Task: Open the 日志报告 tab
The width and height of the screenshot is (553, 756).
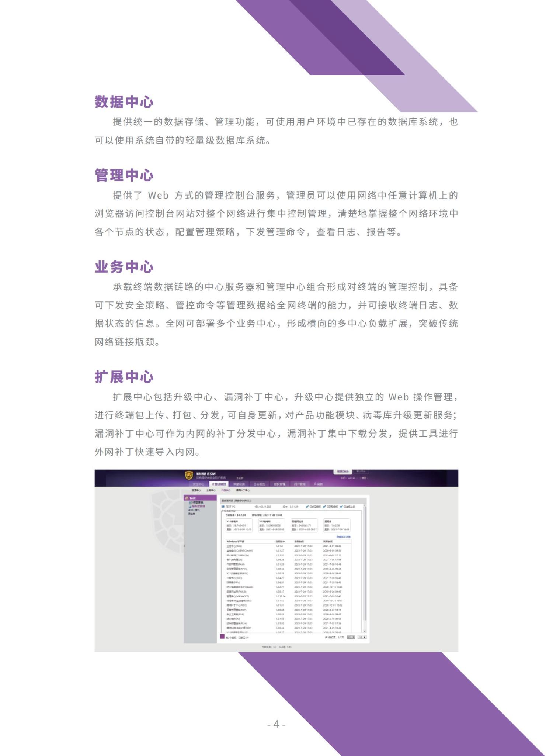Action: coord(260,484)
